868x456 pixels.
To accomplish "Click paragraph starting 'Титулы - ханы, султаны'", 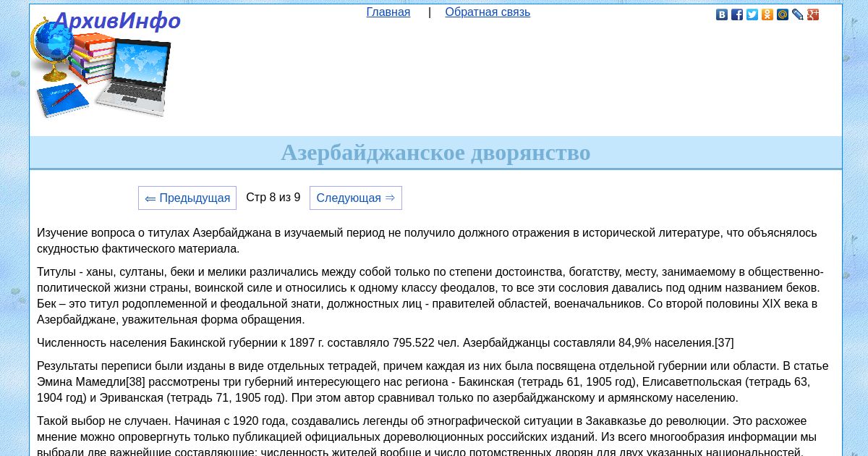I will point(435,296).
